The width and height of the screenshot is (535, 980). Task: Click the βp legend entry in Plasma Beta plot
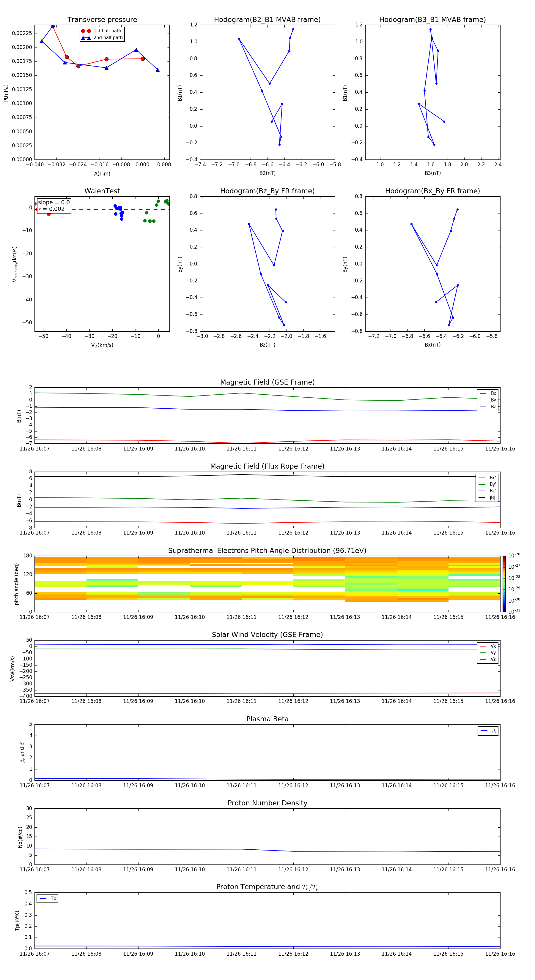[x=488, y=731]
